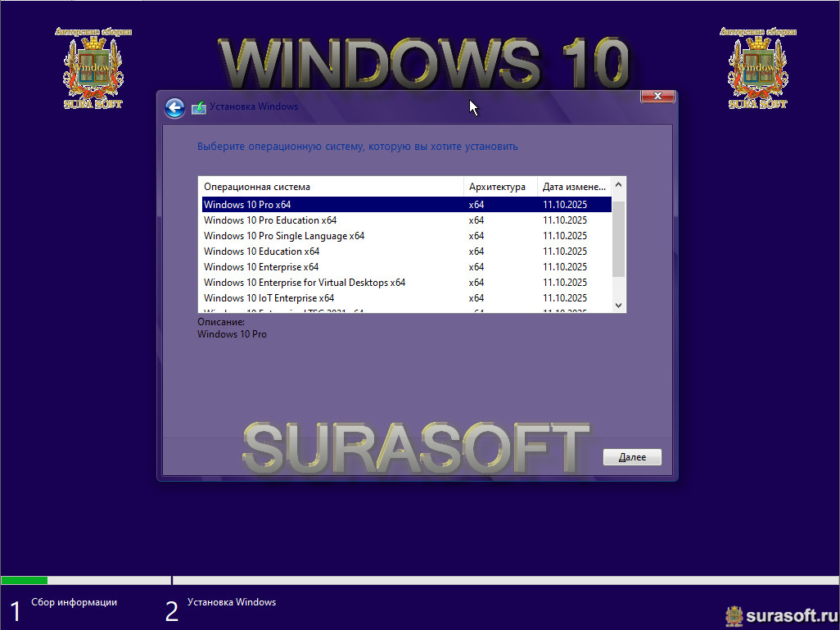Close the Windows Setup dialog
The height and width of the screenshot is (630, 840).
[x=657, y=97]
